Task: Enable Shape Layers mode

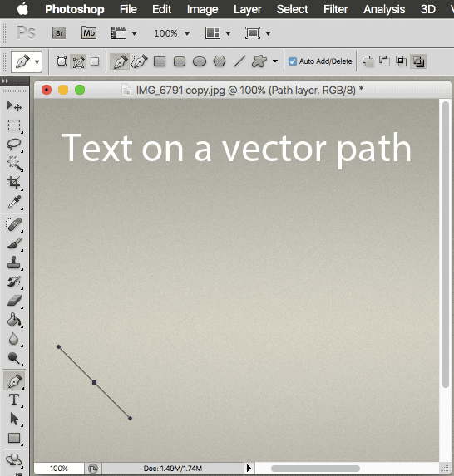Action: pos(62,61)
